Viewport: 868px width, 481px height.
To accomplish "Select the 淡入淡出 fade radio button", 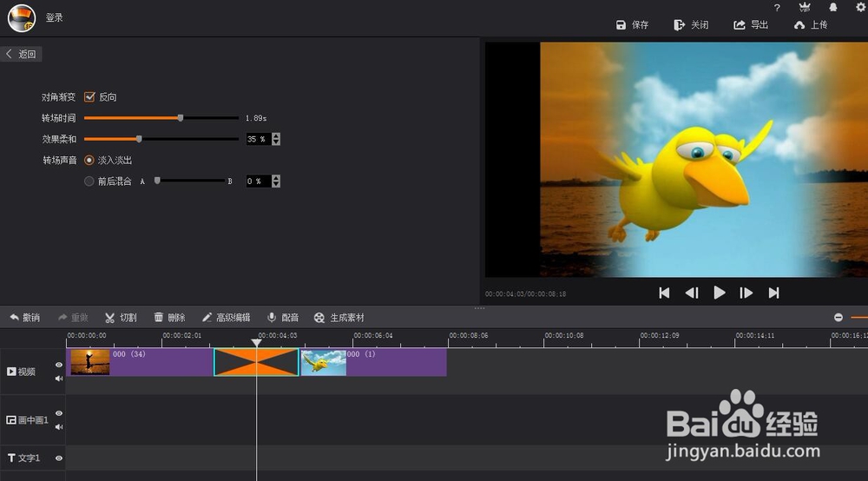I will point(89,160).
